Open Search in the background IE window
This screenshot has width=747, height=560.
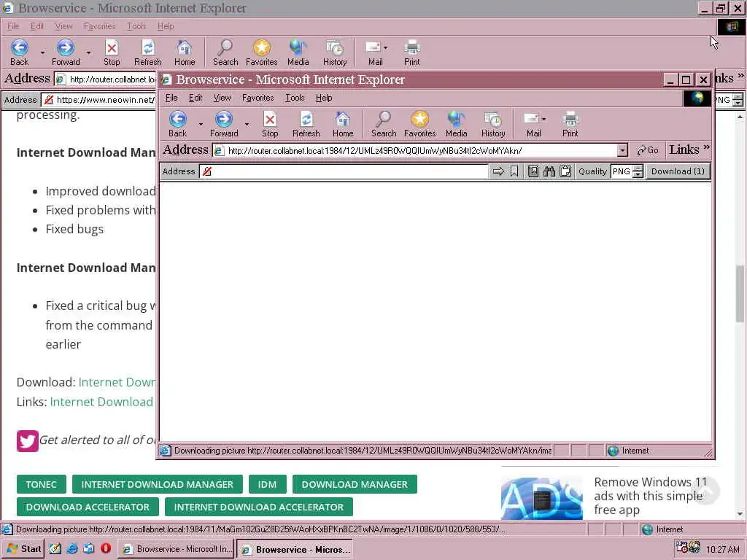coord(225,52)
